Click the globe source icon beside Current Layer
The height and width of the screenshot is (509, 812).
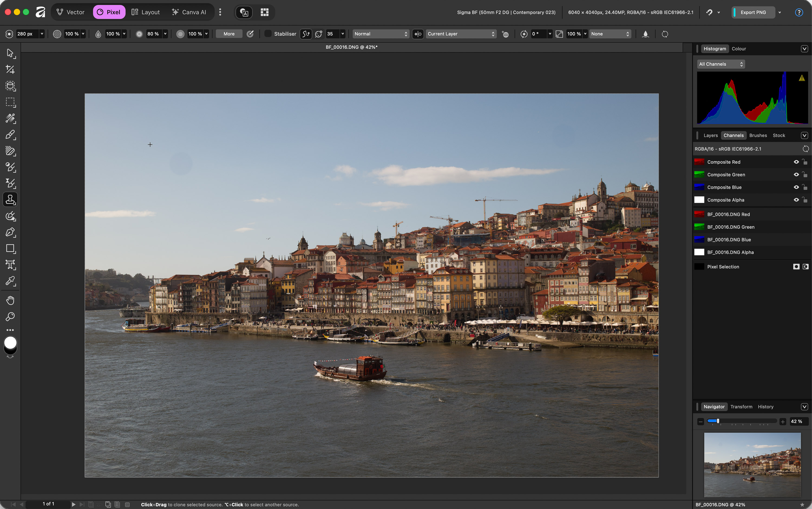[505, 34]
